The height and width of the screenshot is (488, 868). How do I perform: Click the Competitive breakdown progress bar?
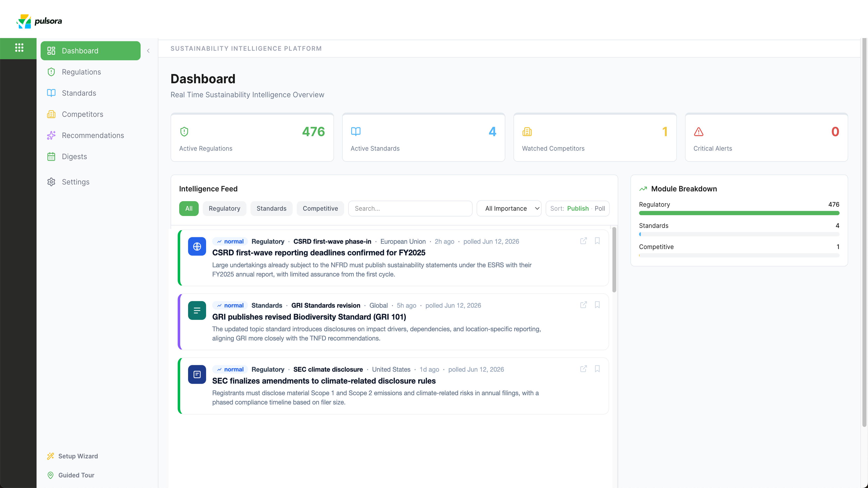click(x=739, y=256)
